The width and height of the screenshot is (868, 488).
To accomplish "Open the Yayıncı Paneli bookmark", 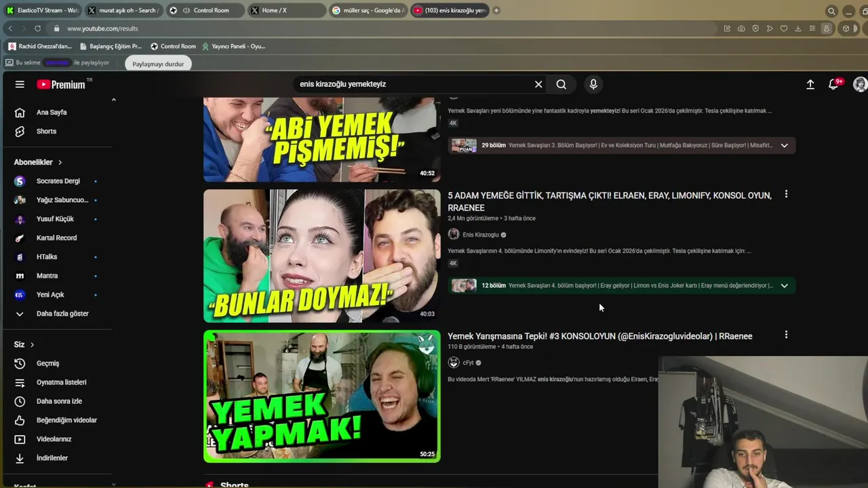I will 233,46.
